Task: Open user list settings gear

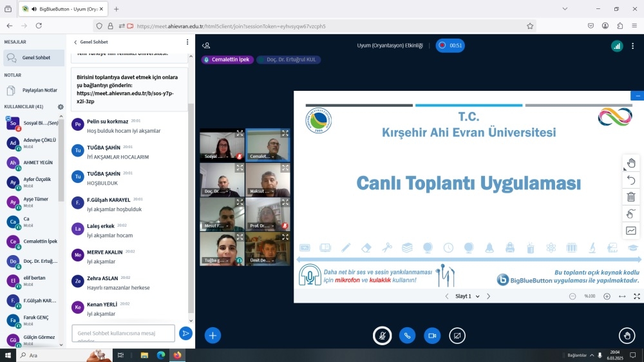Action: (x=61, y=107)
